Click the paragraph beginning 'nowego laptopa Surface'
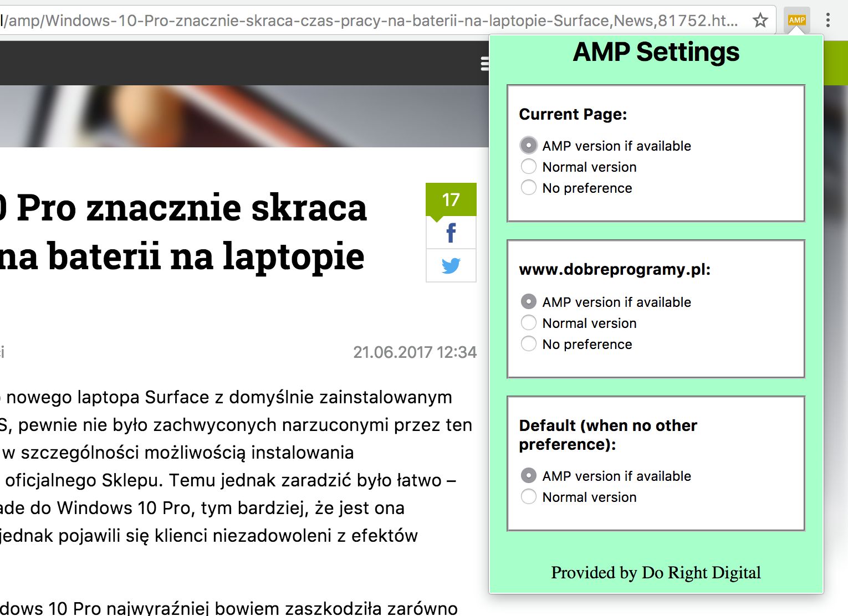Viewport: 848px width, 616px height. click(236, 466)
